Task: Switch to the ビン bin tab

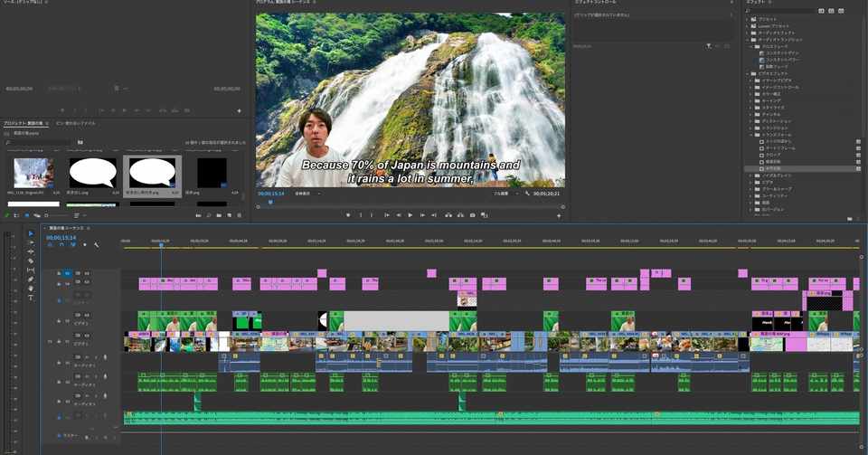Action: pos(76,123)
